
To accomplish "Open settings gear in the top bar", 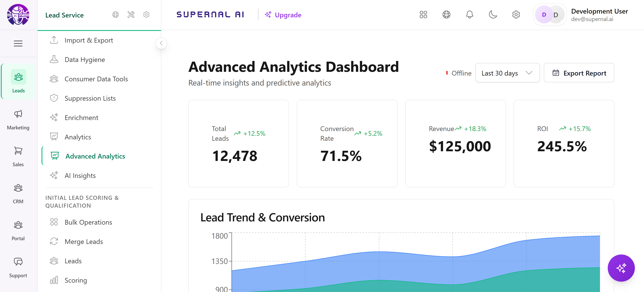I will [516, 15].
